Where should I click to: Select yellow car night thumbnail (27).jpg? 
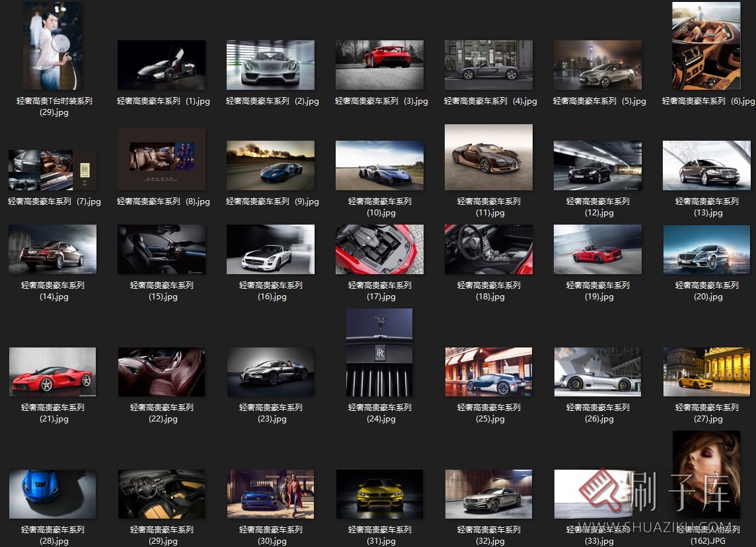(706, 371)
